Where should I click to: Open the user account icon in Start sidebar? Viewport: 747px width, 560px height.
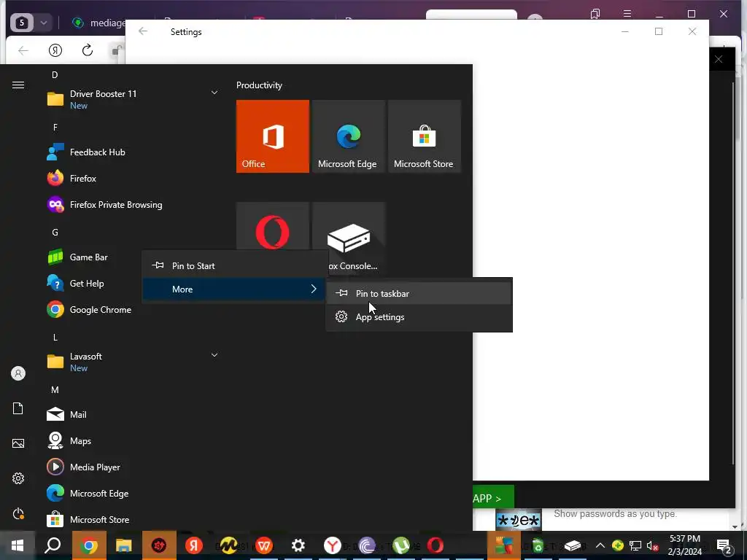(x=18, y=373)
